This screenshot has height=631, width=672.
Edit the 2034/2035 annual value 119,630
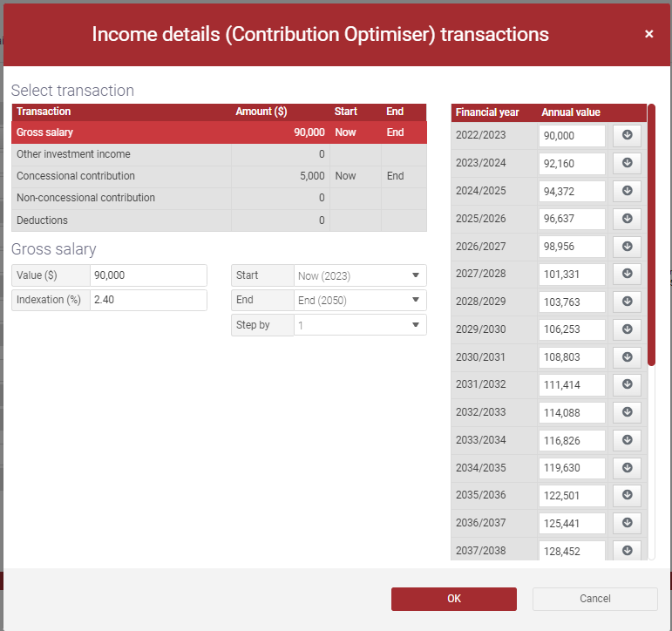pyautogui.click(x=572, y=468)
